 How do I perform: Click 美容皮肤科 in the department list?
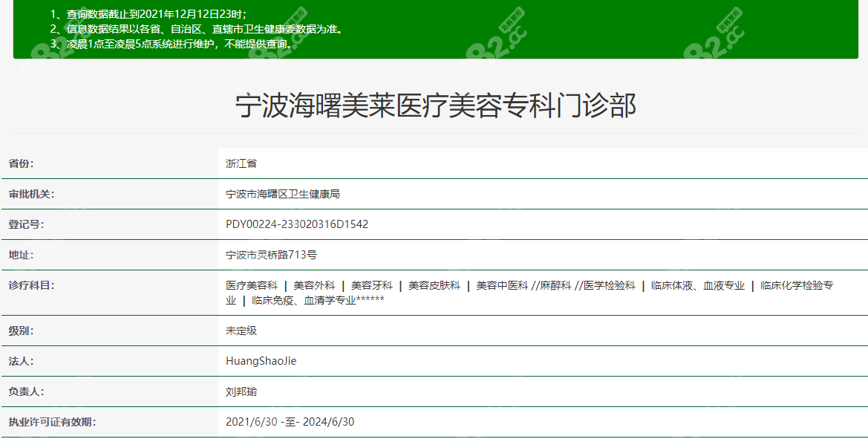pos(434,286)
